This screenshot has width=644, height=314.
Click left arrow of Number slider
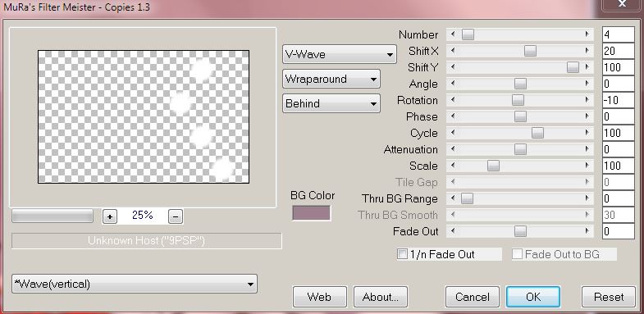[x=453, y=34]
